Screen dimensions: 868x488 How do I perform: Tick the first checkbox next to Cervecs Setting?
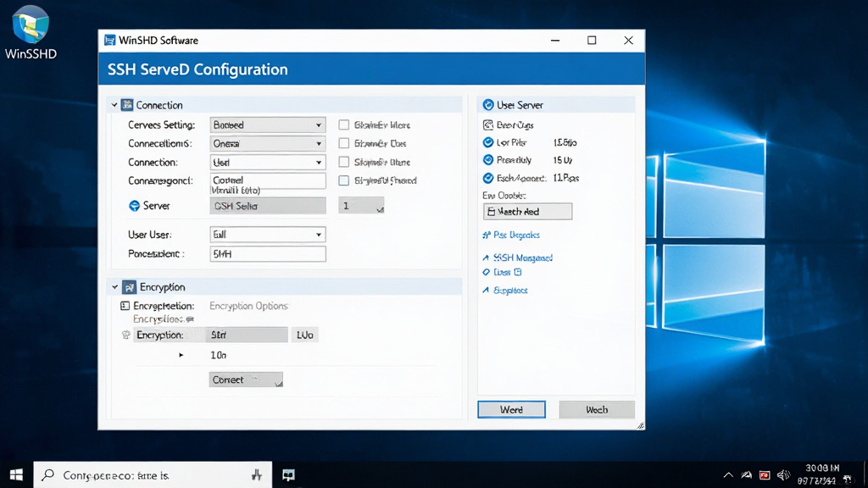(x=344, y=125)
